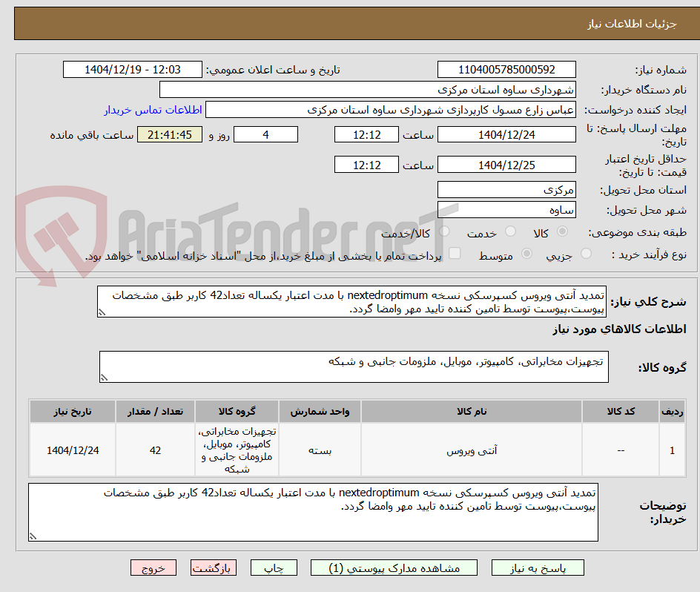Click the مرکزی delivery province field
Viewport: 700px width, 592px height.
[x=506, y=190]
